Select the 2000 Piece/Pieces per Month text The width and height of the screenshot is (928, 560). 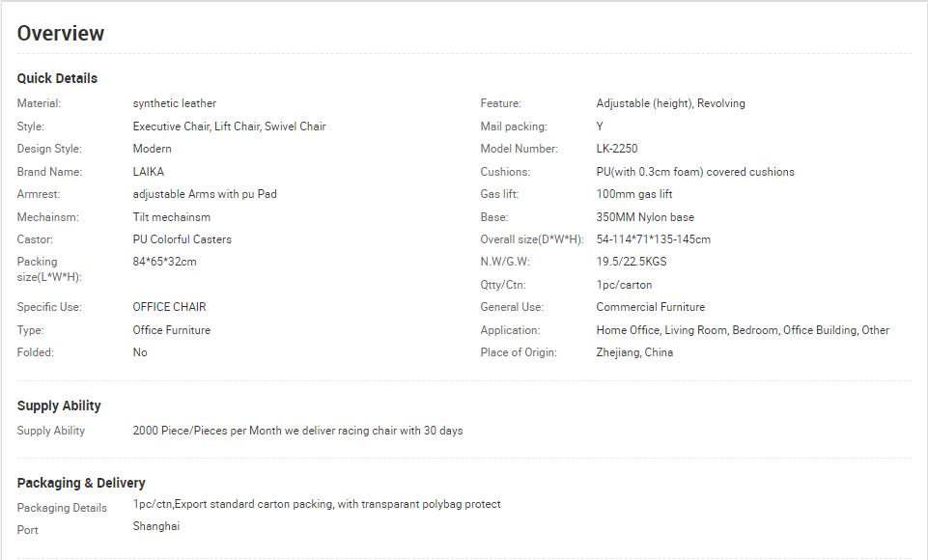[x=208, y=431]
